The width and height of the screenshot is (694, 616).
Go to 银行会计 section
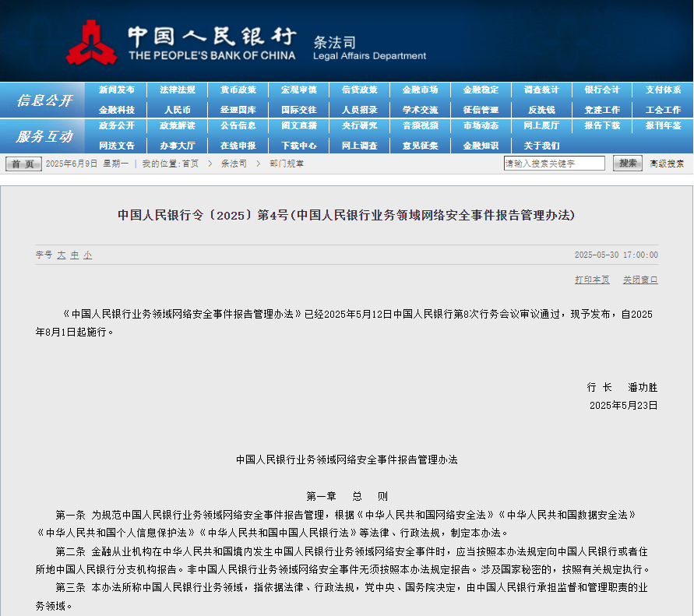point(602,90)
